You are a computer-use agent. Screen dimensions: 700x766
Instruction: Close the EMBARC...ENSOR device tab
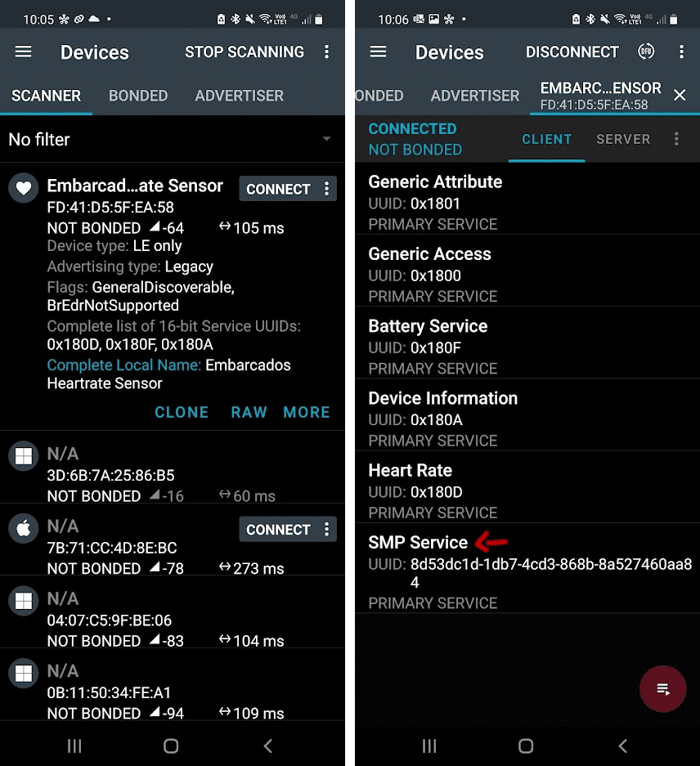point(680,95)
